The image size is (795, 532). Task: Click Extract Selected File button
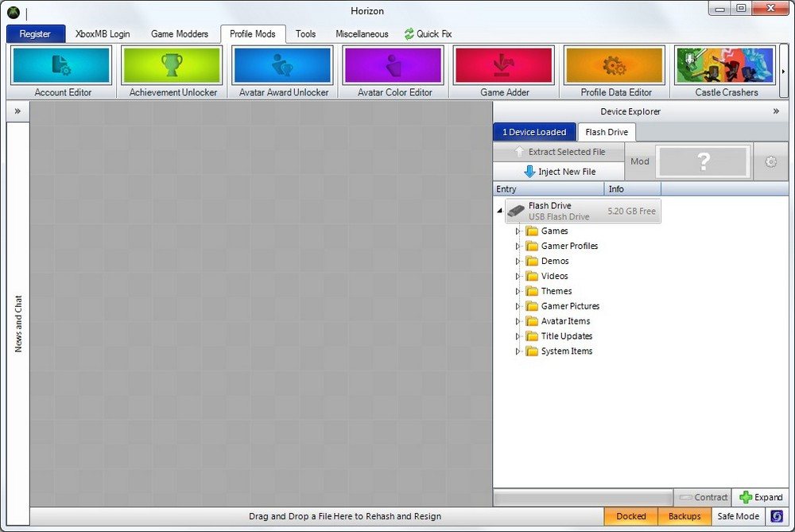click(x=559, y=152)
